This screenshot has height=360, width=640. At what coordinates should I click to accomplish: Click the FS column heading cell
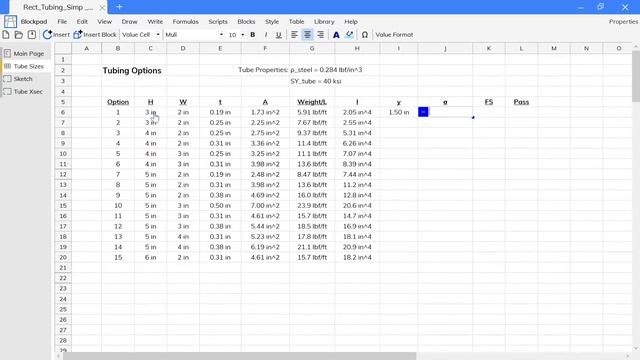click(x=489, y=102)
